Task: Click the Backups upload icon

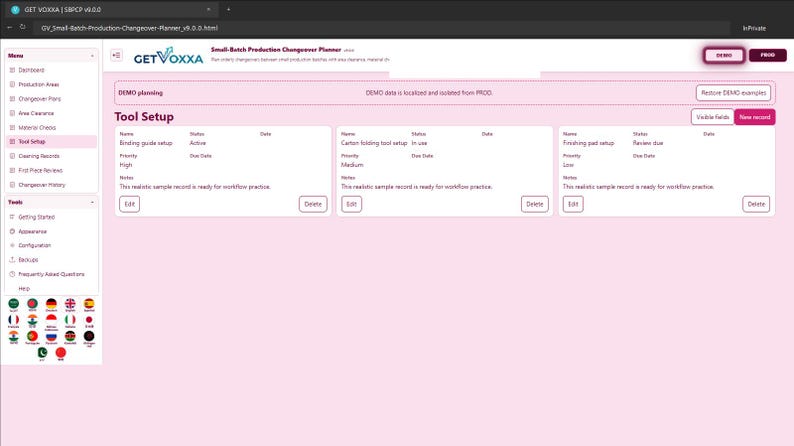Action: (x=12, y=260)
